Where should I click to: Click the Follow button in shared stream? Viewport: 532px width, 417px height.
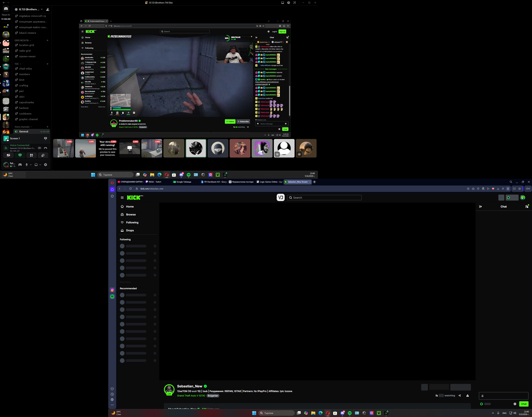pos(230,122)
